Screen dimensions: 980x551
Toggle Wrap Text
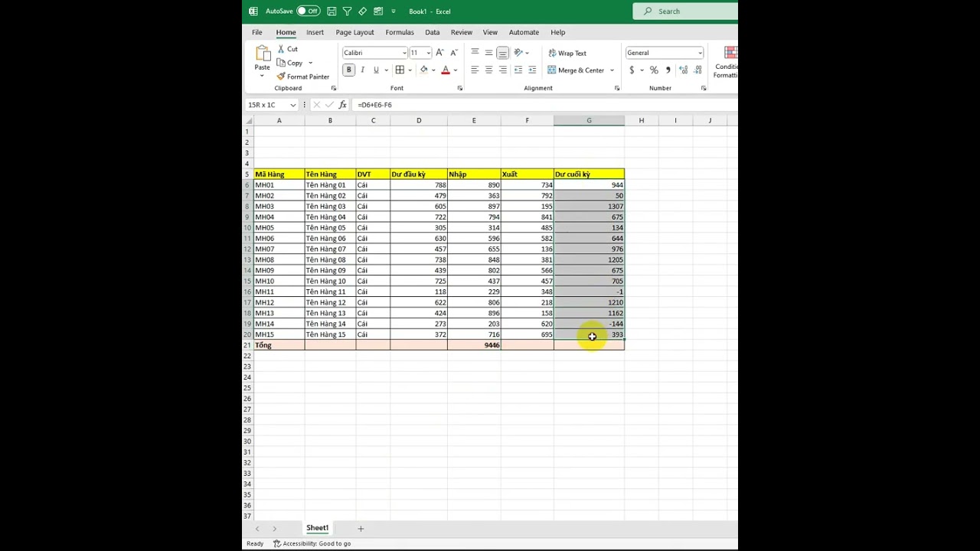[567, 53]
